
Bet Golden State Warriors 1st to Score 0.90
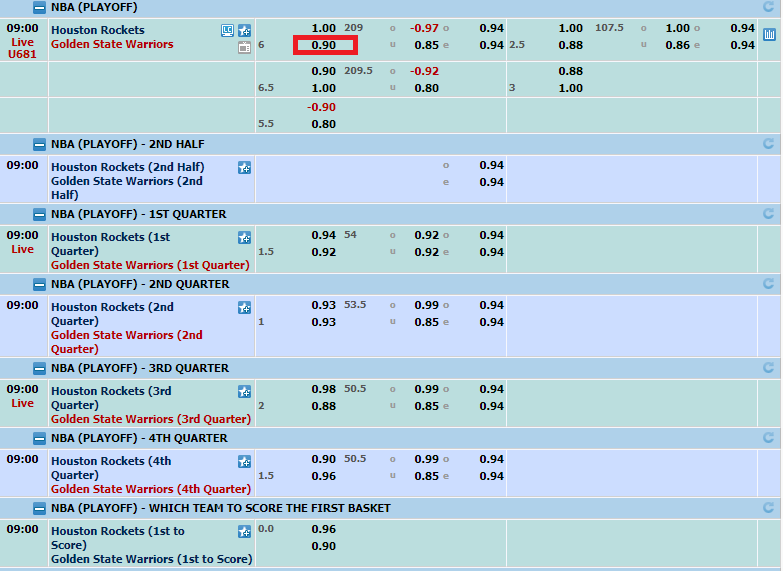coord(324,546)
